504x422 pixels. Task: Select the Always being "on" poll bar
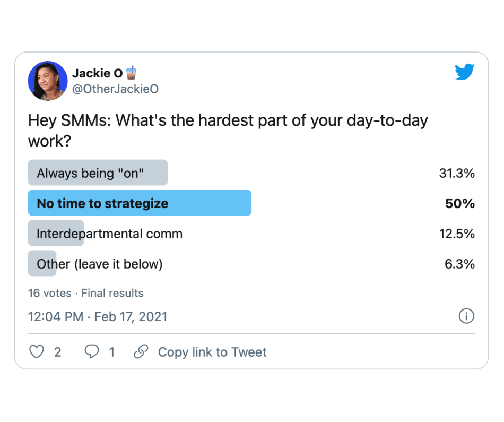pyautogui.click(x=98, y=173)
